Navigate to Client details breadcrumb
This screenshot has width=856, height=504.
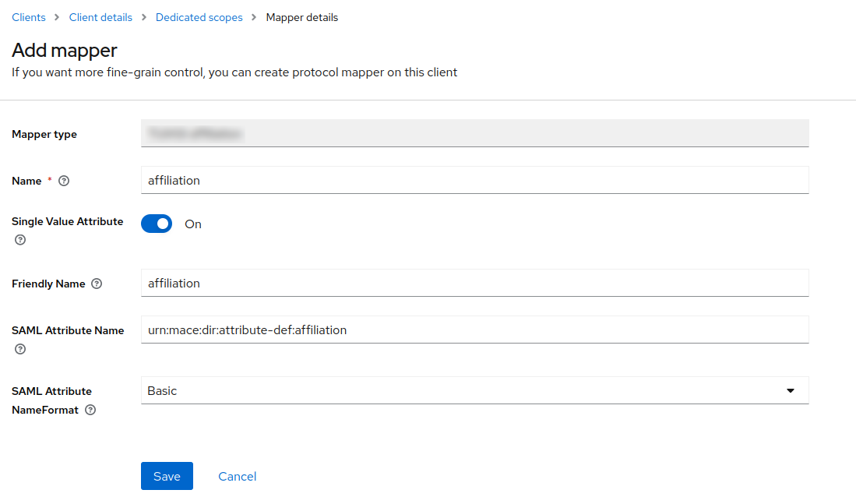coord(100,17)
